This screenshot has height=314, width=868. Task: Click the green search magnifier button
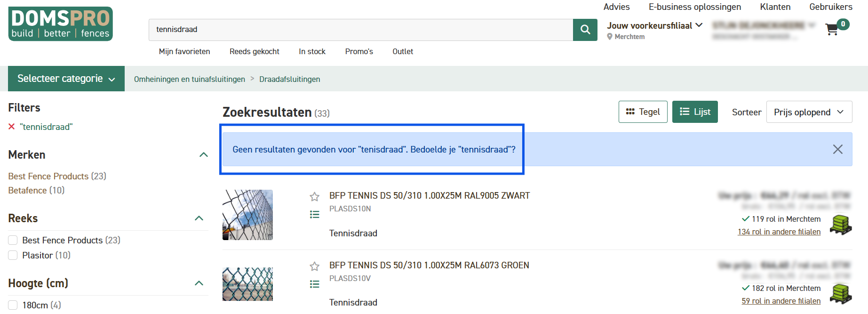click(585, 30)
